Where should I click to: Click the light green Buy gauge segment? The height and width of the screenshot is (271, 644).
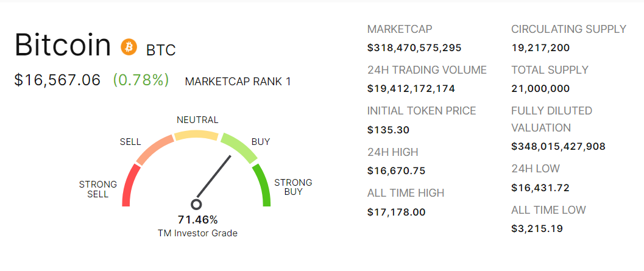238,148
